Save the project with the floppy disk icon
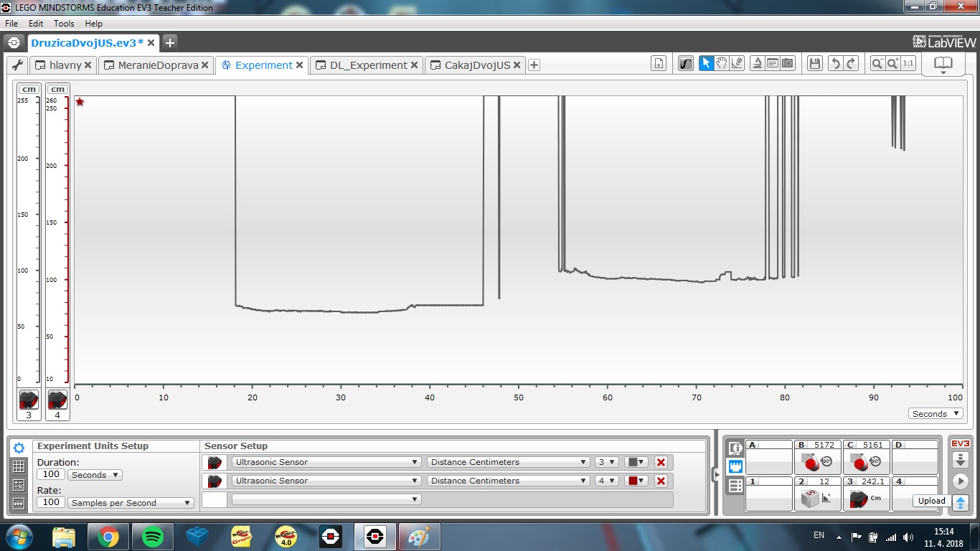Screen dimensions: 980x551 (815, 64)
